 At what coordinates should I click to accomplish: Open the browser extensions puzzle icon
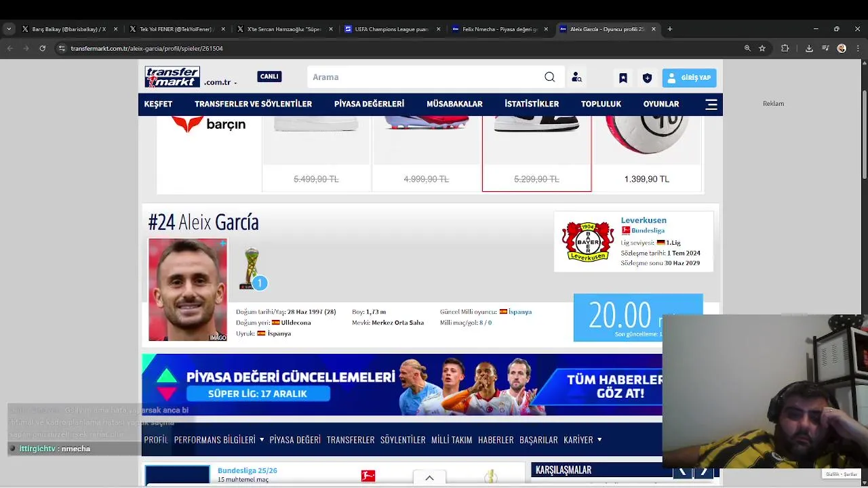[x=785, y=48]
